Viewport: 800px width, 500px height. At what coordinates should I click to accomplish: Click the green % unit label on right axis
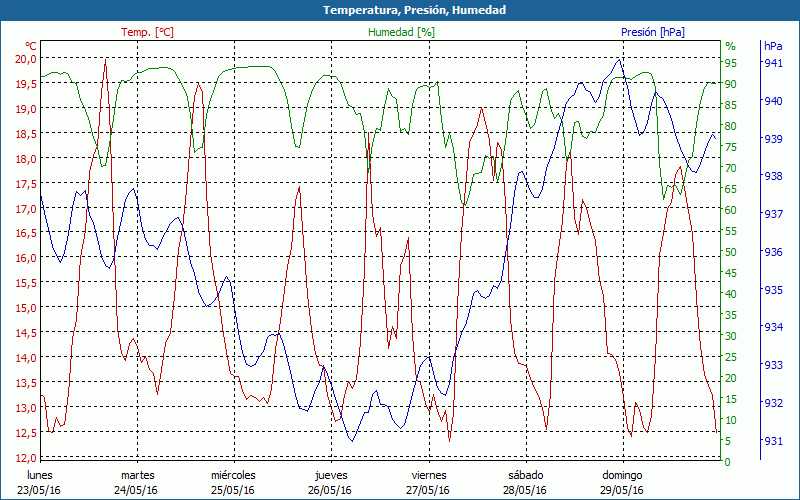(730, 46)
